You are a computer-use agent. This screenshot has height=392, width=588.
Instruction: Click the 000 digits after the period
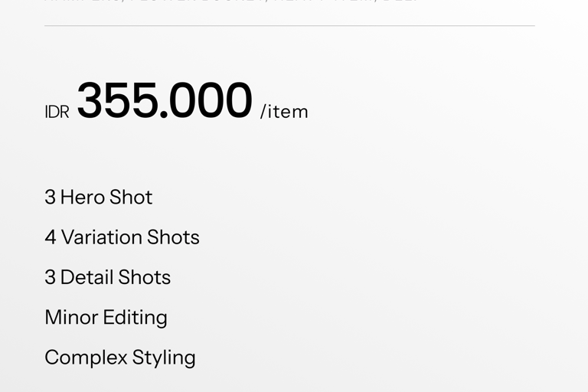210,100
